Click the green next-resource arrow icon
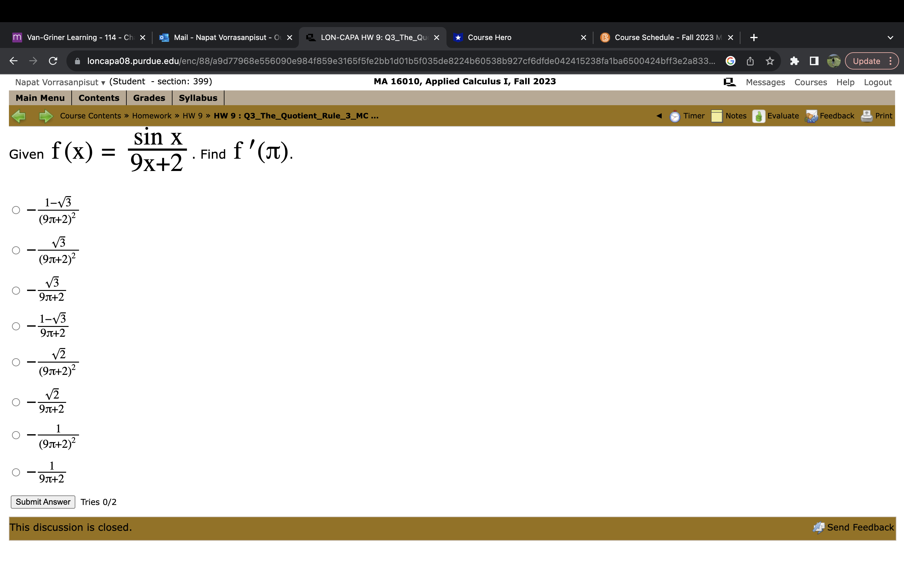904x588 pixels. click(x=46, y=116)
